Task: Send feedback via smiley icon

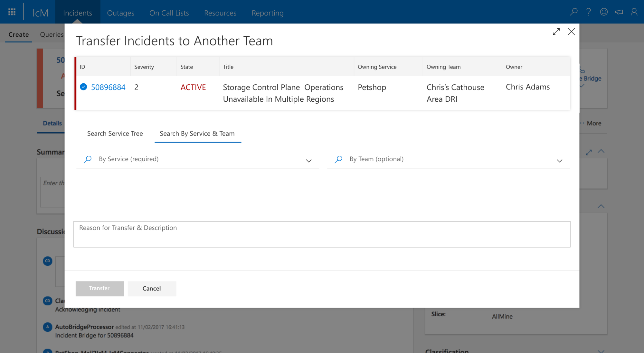Action: [x=604, y=12]
